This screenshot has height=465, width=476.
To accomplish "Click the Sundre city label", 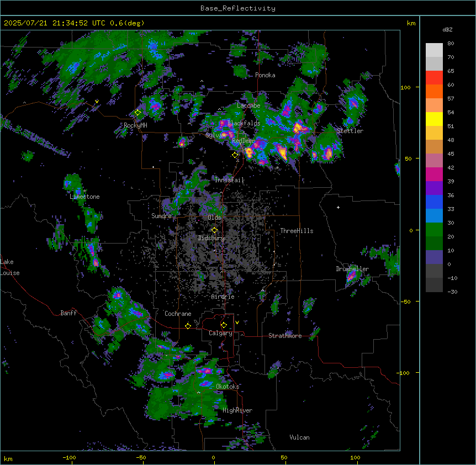I will [161, 216].
